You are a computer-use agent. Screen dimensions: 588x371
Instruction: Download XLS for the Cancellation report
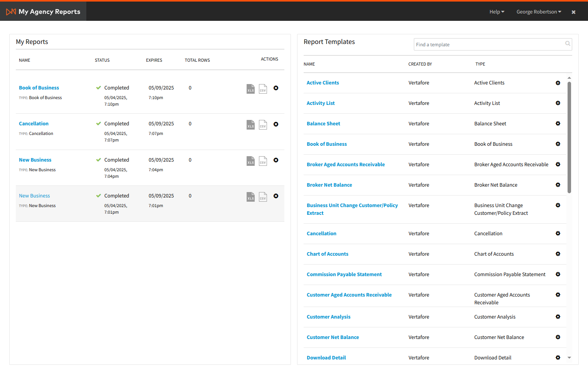[250, 125]
